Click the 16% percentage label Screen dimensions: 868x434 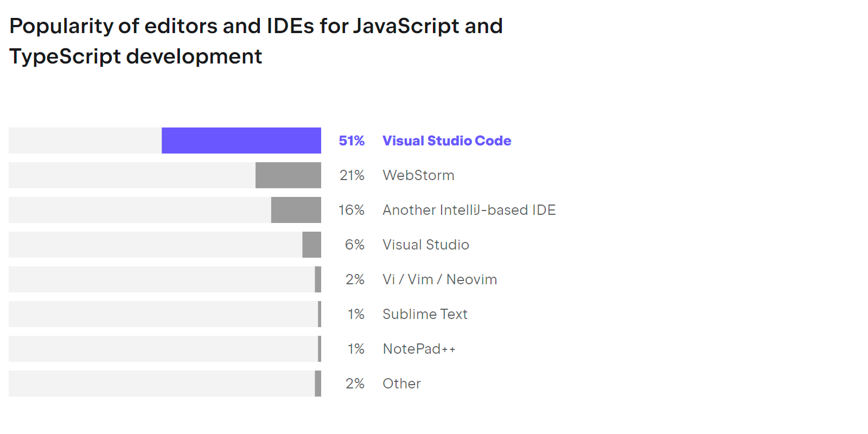352,210
